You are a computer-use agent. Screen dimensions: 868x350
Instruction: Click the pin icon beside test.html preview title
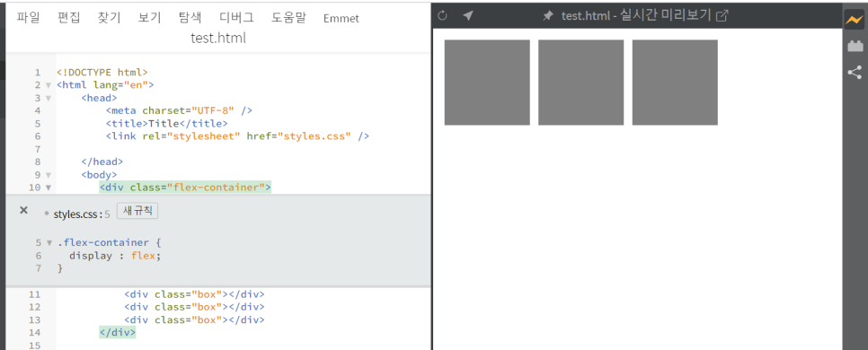(x=548, y=16)
